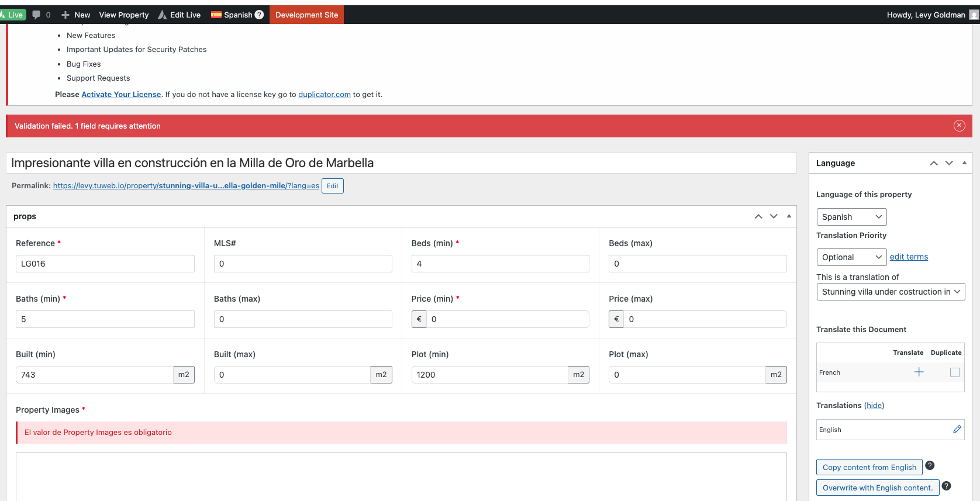Image resolution: width=980 pixels, height=501 pixels.
Task: Add French translation with plus icon
Action: tap(919, 372)
